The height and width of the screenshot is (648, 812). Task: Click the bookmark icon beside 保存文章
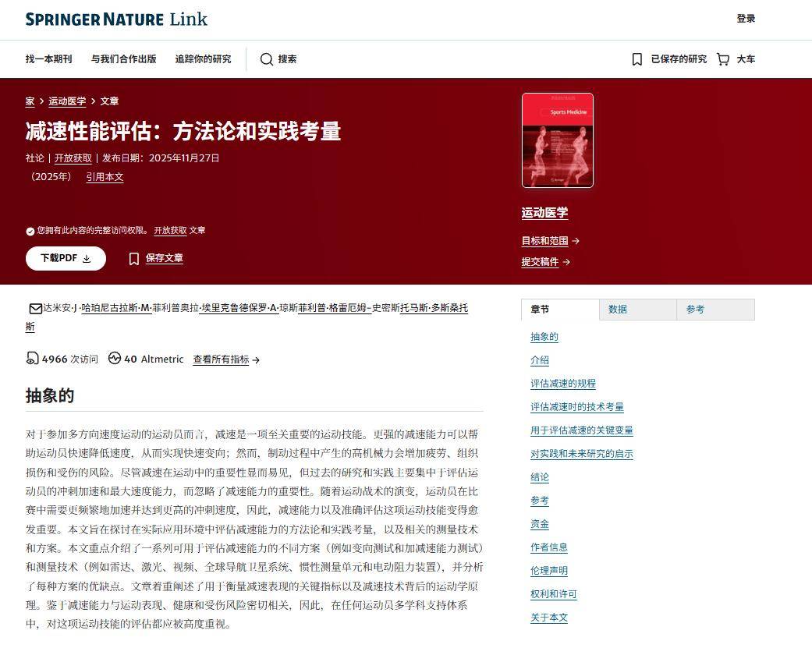[x=134, y=259]
